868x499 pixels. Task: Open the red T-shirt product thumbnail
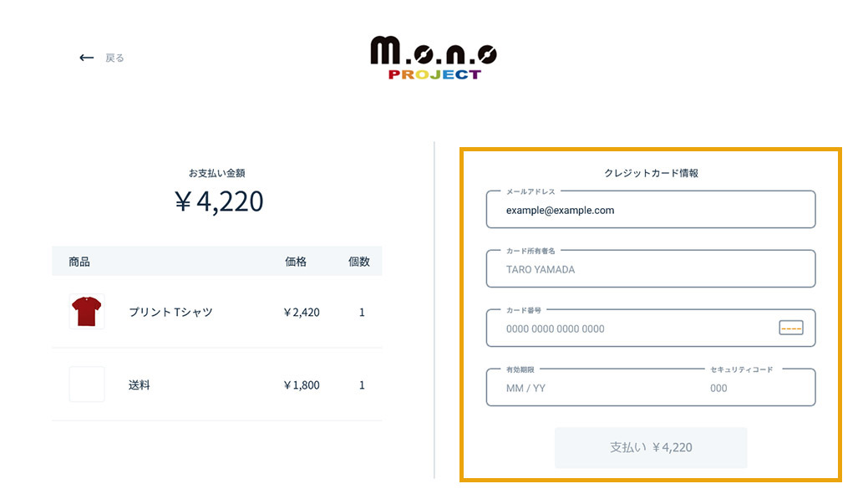tap(87, 311)
